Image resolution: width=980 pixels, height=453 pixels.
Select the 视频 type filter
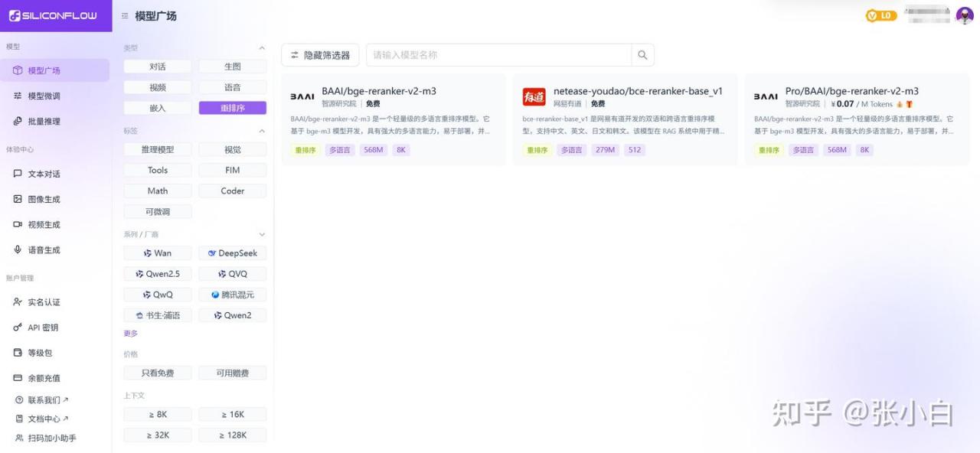(x=158, y=87)
